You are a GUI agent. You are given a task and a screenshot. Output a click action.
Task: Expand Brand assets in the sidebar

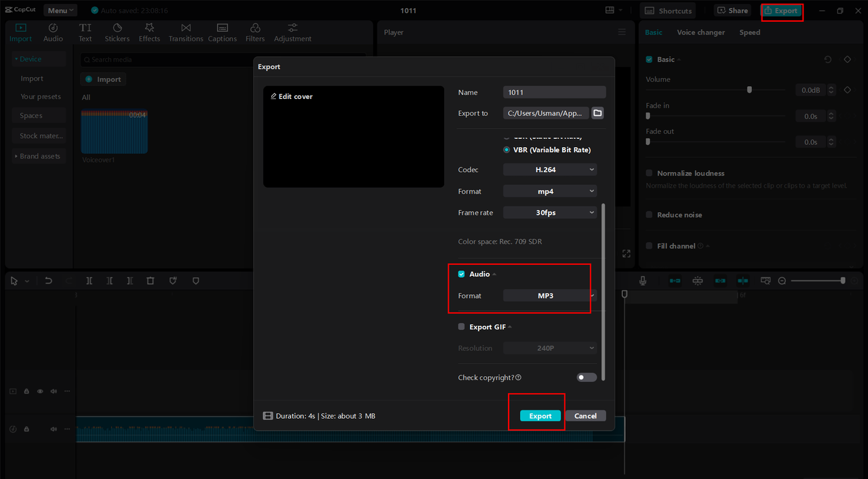pos(39,156)
